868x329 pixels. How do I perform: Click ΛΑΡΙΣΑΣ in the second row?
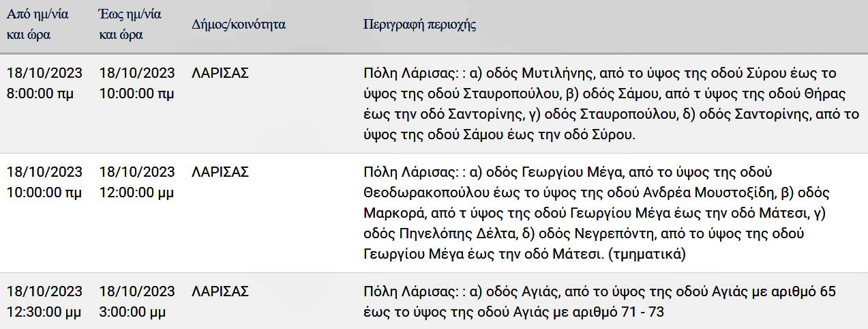point(221,171)
